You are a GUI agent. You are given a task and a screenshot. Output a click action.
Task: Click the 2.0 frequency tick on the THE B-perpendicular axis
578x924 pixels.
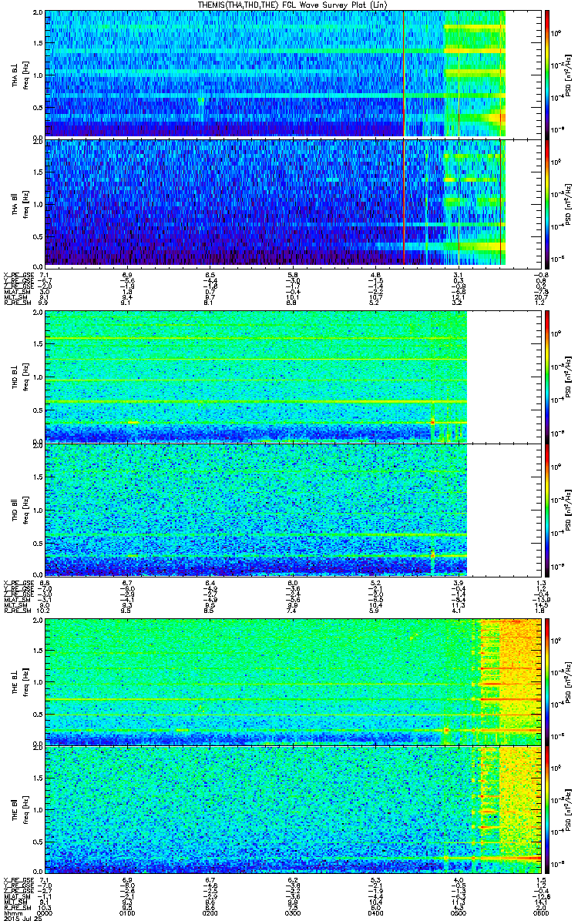click(x=37, y=621)
